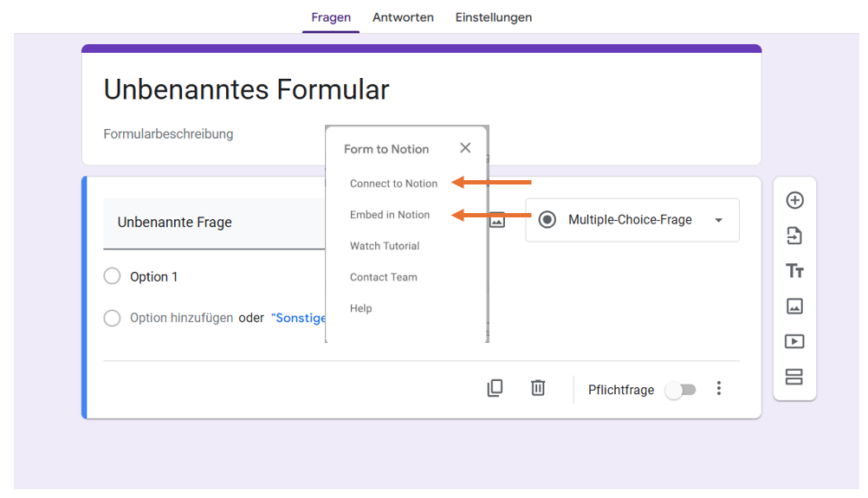The height and width of the screenshot is (498, 868).
Task: Click the Watch Tutorial link
Action: coord(385,246)
